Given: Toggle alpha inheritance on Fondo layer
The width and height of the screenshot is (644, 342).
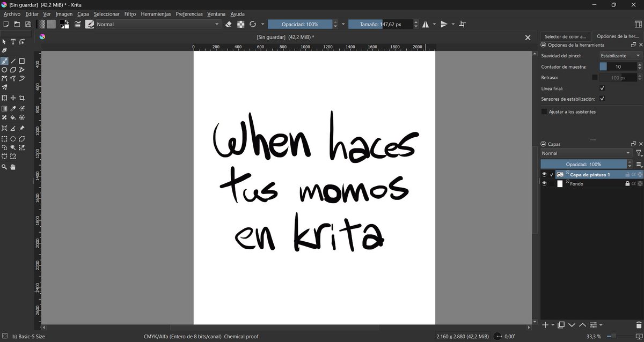Looking at the screenshot, I should tap(633, 184).
